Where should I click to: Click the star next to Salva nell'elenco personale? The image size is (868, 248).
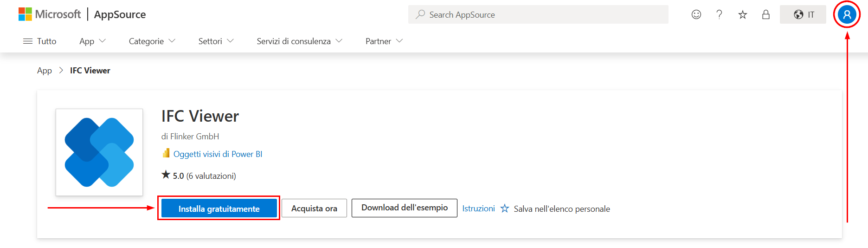tap(505, 209)
